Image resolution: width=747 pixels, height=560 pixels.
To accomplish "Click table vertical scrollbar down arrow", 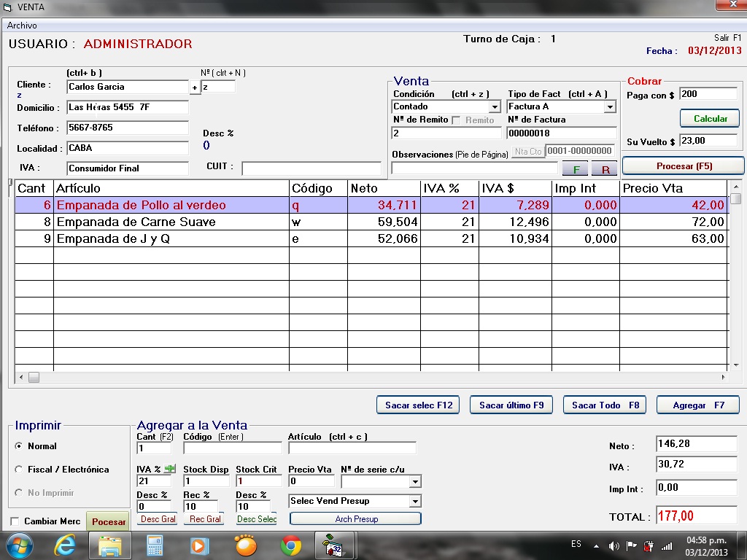I will coord(736,365).
